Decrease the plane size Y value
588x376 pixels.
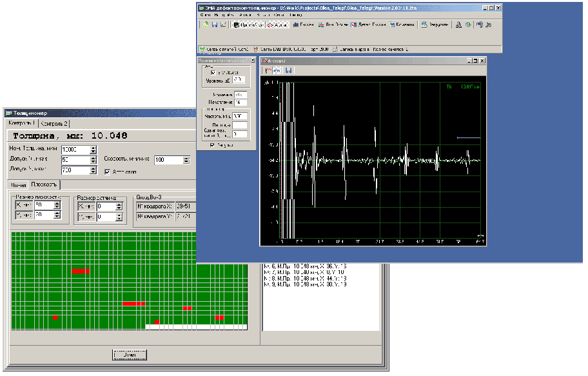(x=57, y=217)
